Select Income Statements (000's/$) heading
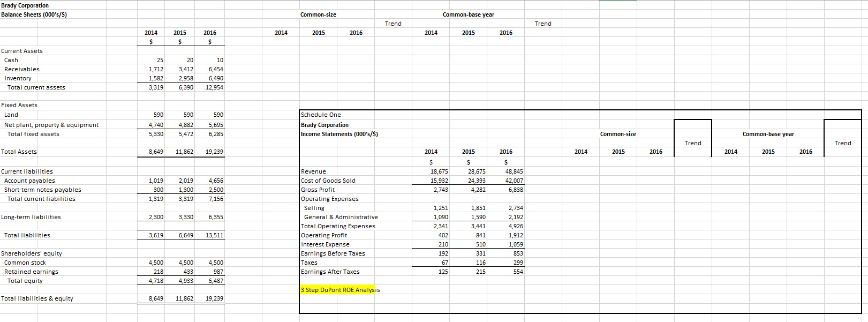This screenshot has height=322, width=868. tap(339, 134)
